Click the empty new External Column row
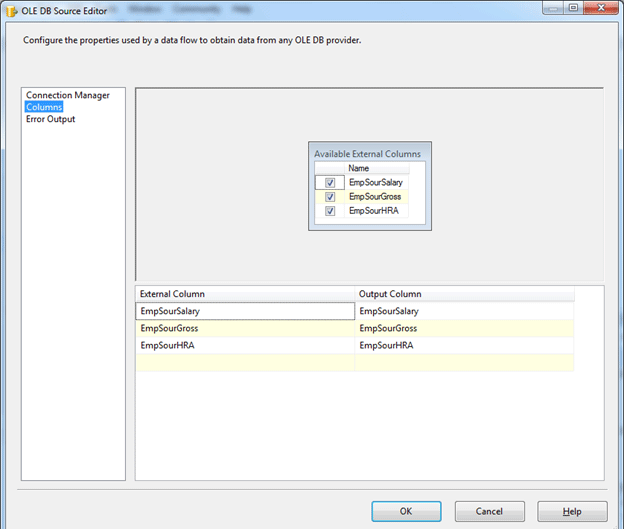This screenshot has height=529, width=624. pyautogui.click(x=245, y=363)
